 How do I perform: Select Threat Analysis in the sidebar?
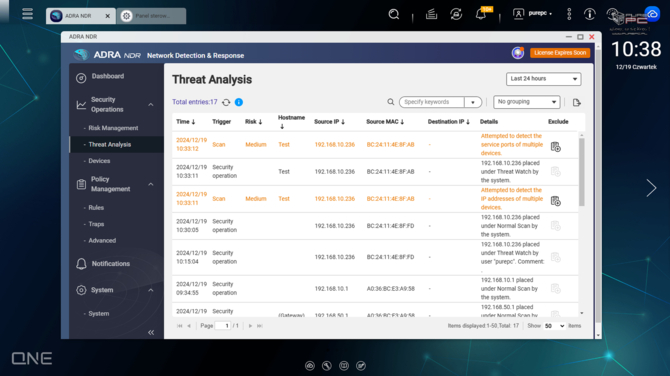(109, 144)
